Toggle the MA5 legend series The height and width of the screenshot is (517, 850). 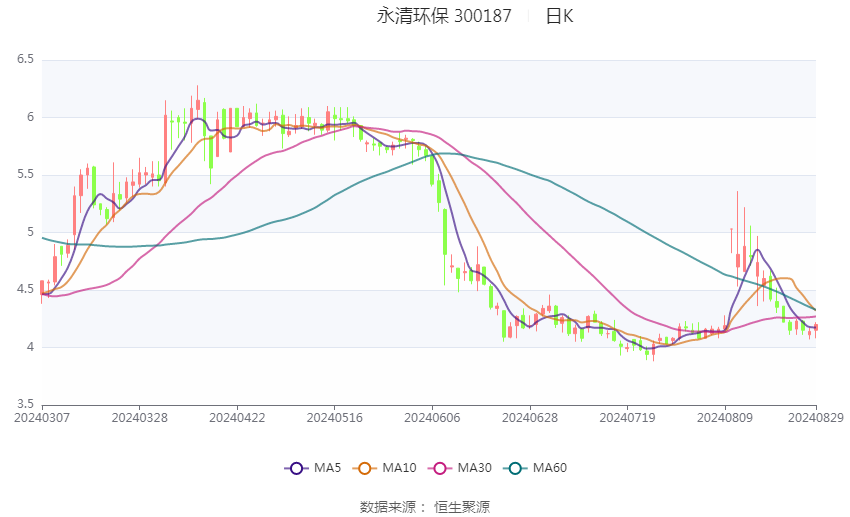click(x=313, y=468)
